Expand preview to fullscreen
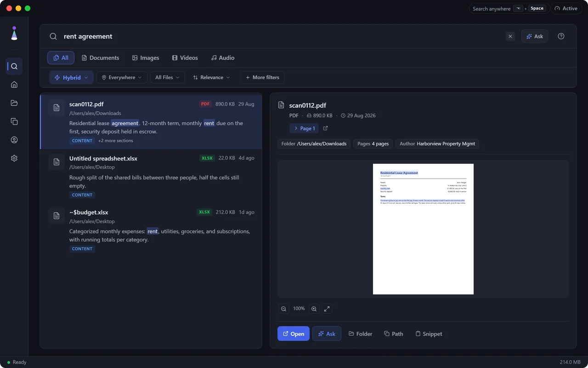 coord(327,309)
